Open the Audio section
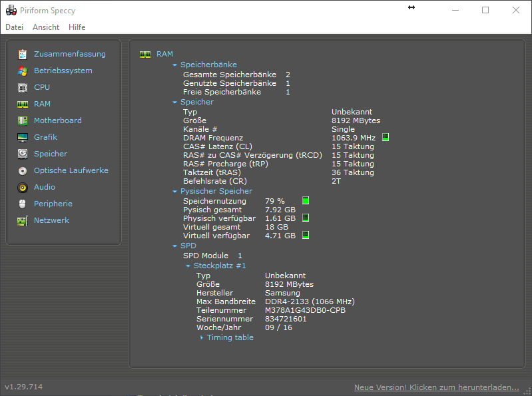Image resolution: width=532 pixels, height=396 pixels. 45,187
